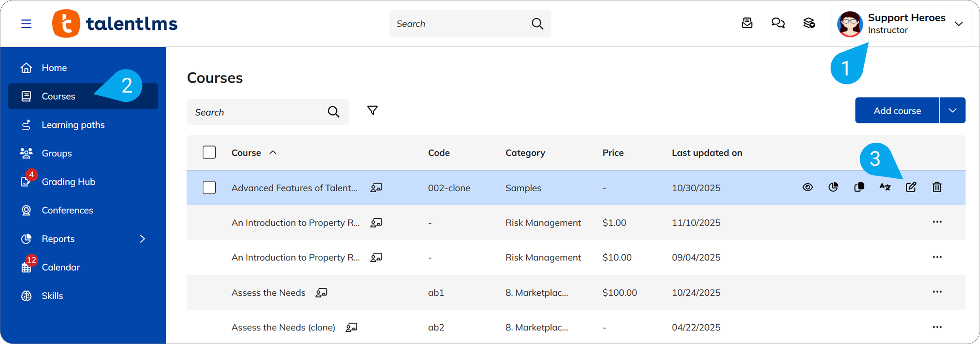Check the Advanced Features of Talent row checkbox
The width and height of the screenshot is (980, 344).
tap(209, 188)
